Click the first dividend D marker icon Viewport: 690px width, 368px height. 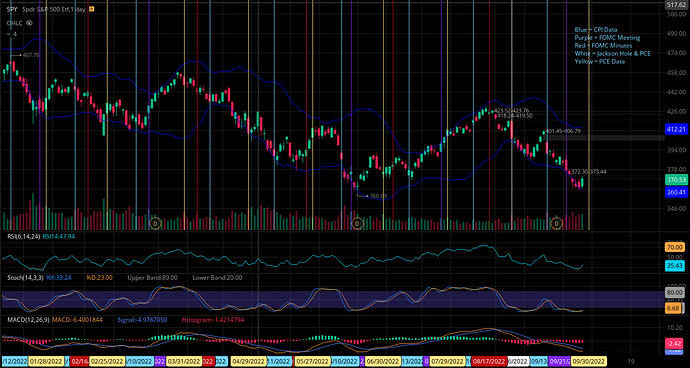coord(155,223)
